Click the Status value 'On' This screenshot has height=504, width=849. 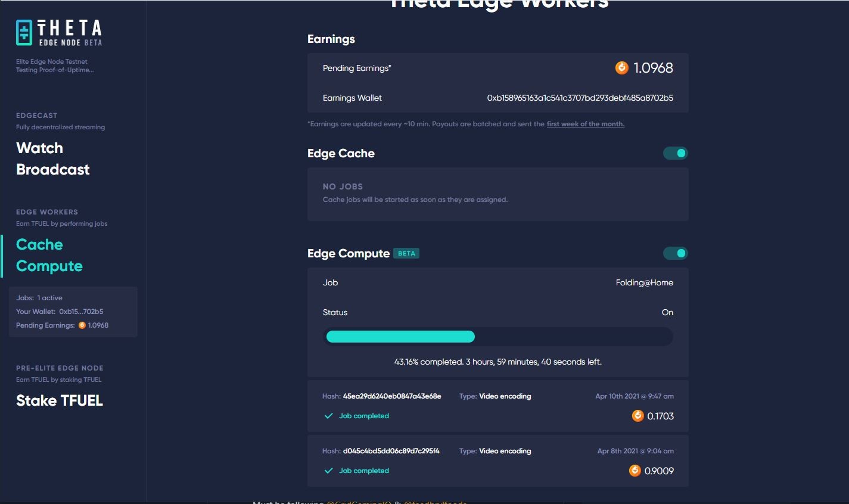tap(668, 312)
